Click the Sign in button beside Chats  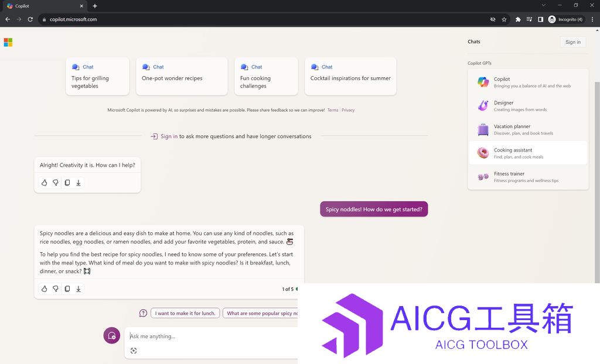coord(573,42)
